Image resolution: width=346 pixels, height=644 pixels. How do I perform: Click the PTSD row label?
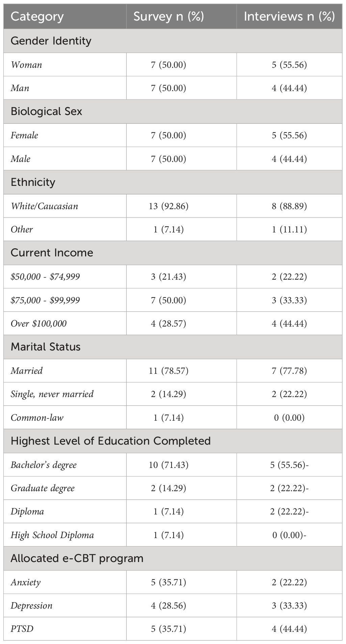click(x=22, y=629)
